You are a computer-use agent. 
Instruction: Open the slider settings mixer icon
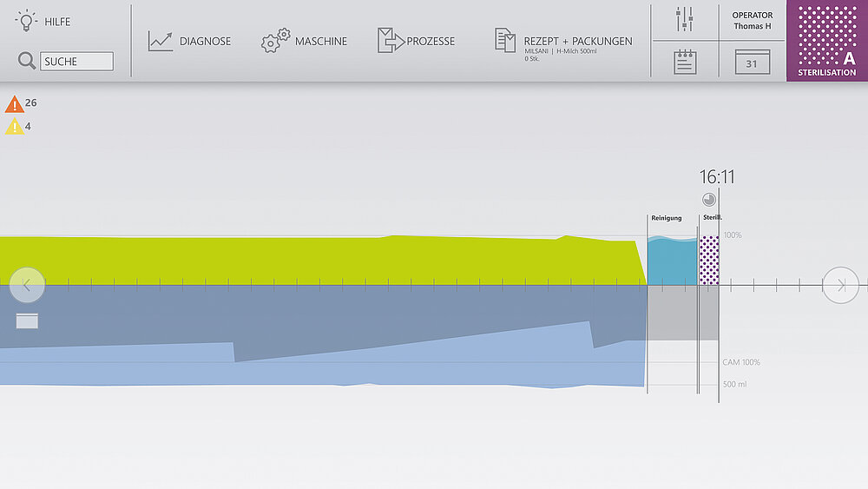click(685, 19)
